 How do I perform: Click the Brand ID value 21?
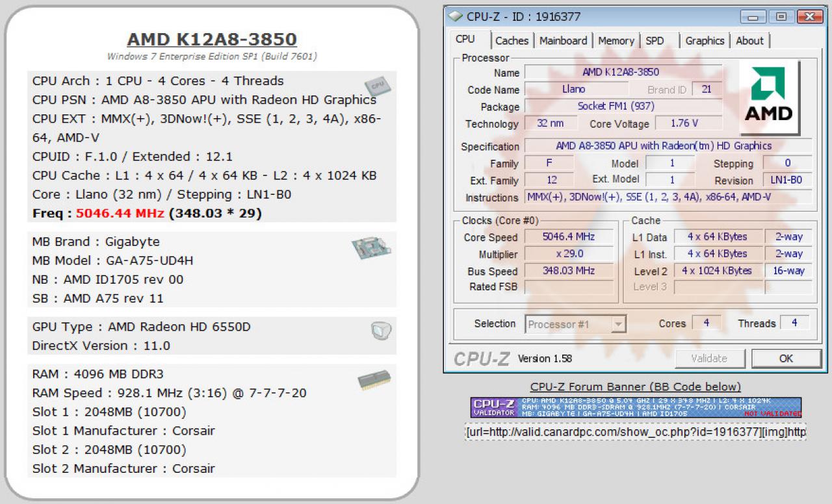pos(707,89)
